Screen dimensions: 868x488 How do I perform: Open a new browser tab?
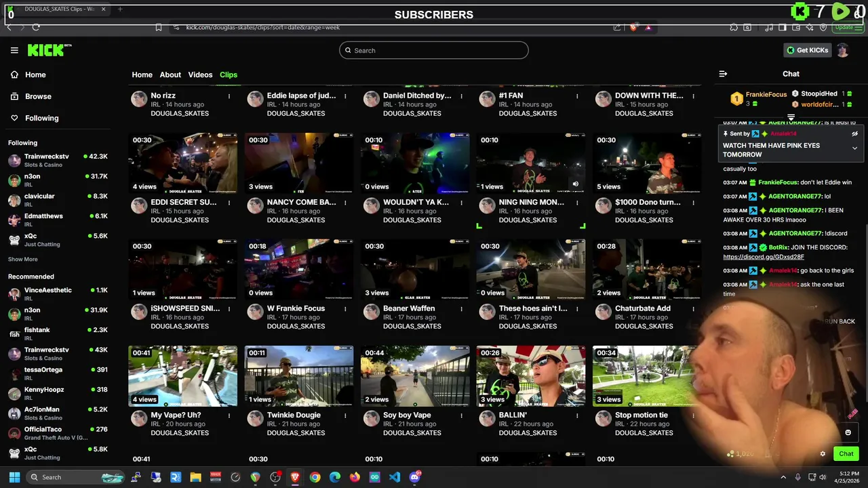[120, 9]
